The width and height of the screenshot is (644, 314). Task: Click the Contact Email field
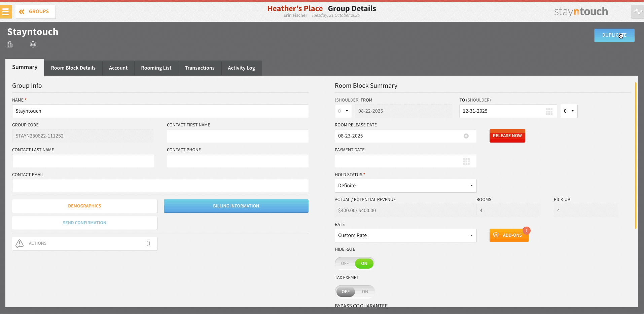pos(160,186)
